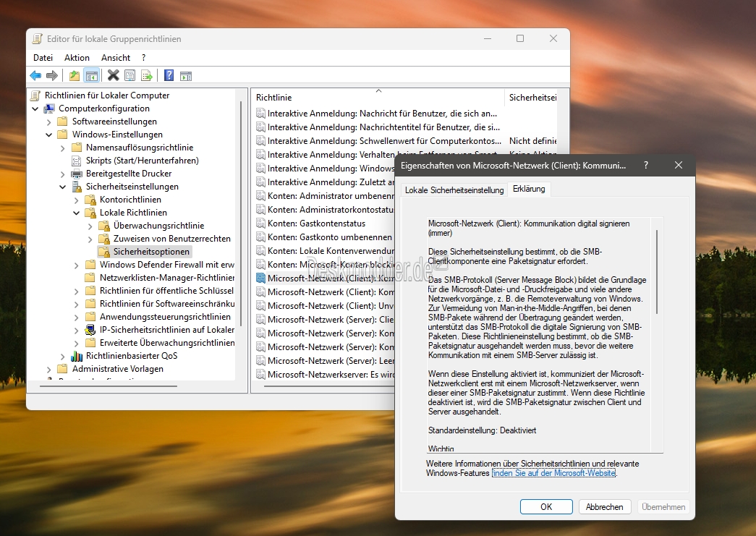Click the icon beside Microsoft-Netzwerkserver: Es wird
Viewport: 756px width, 536px height.
(x=260, y=375)
